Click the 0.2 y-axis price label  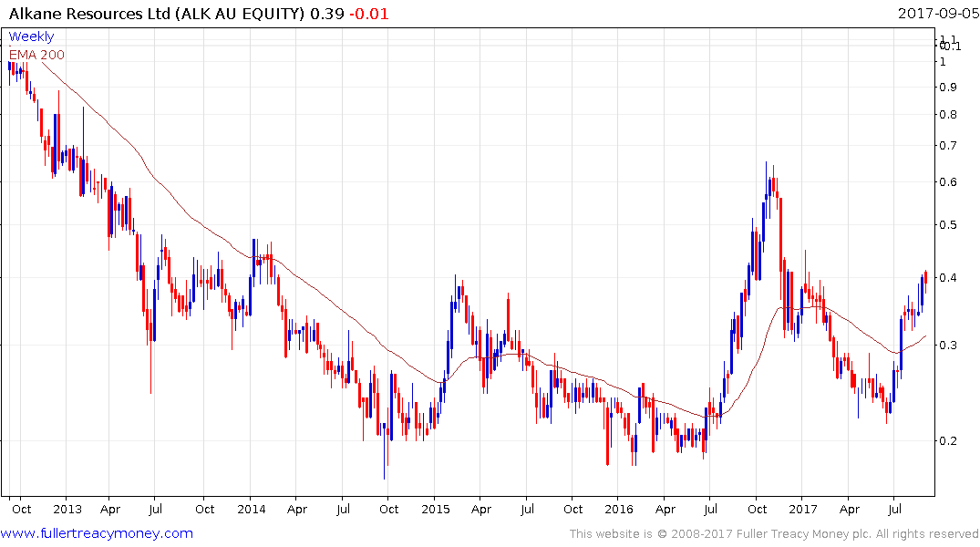[x=948, y=440]
